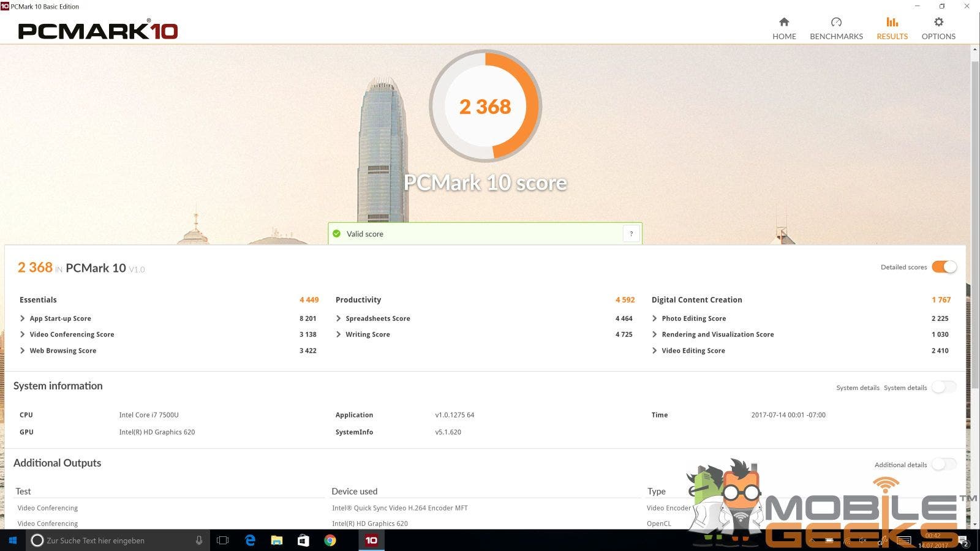Viewport: 980px width, 551px height.
Task: Click the PCMark 10 taskbar icon
Action: (371, 541)
